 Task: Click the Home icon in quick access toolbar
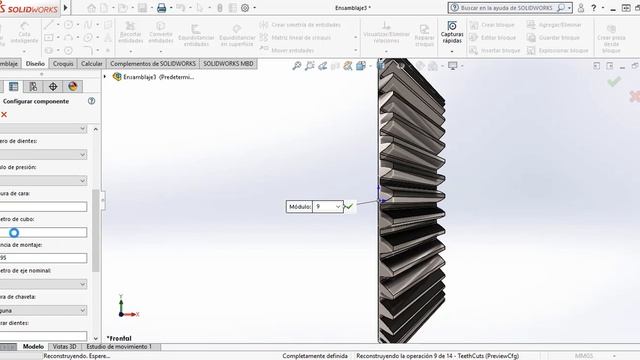[92, 8]
